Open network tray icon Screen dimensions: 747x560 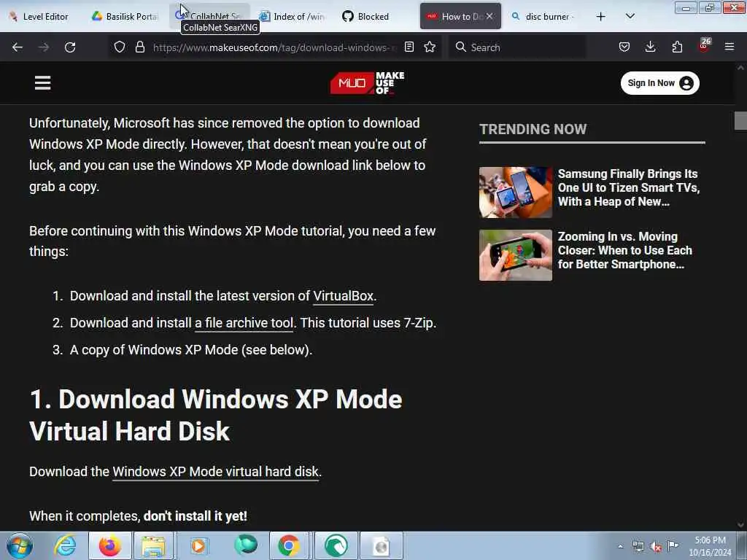[x=638, y=547]
